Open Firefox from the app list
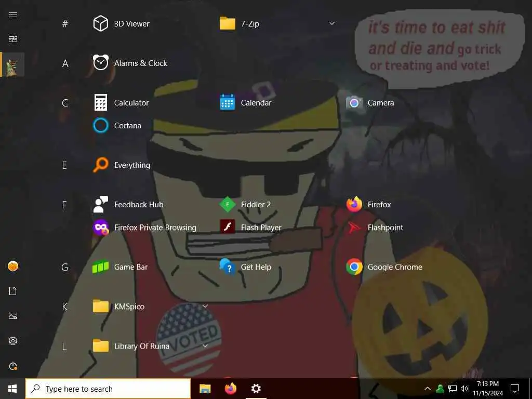 pos(368,205)
